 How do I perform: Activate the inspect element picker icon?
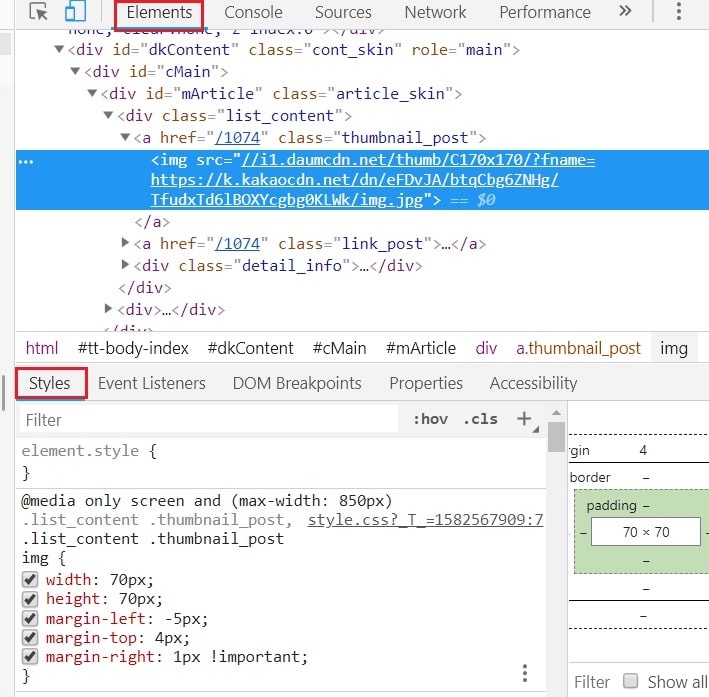[x=38, y=12]
